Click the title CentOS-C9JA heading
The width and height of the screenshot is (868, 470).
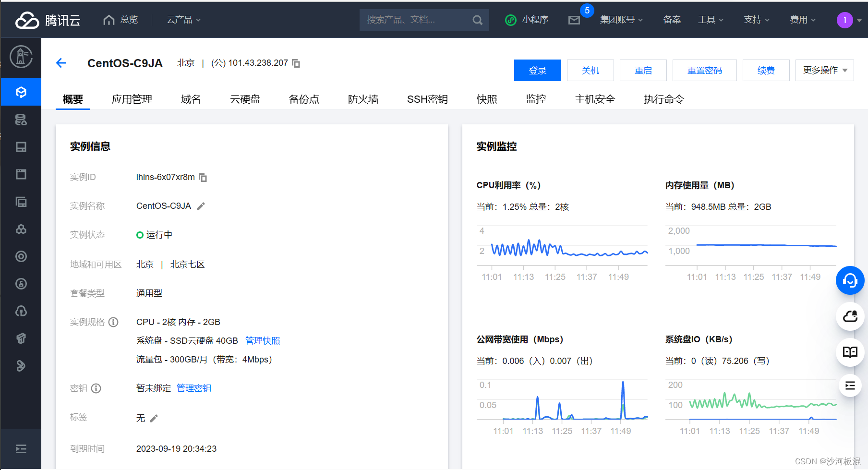(125, 63)
